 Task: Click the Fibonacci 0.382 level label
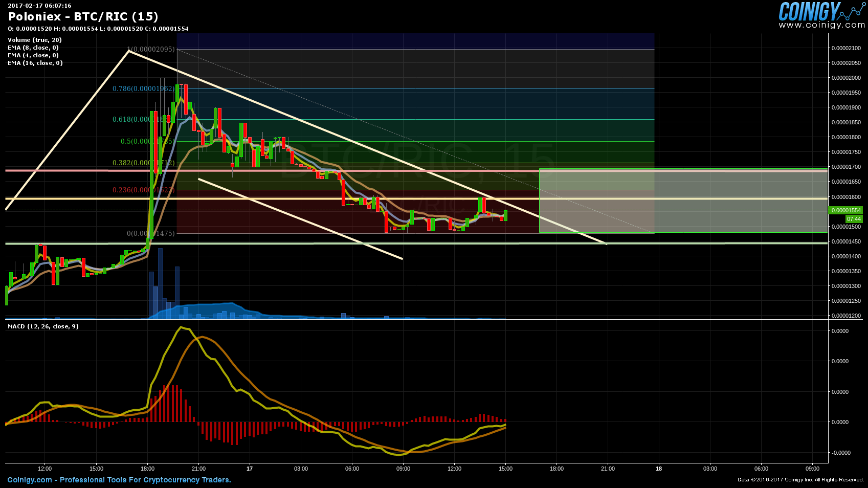144,163
